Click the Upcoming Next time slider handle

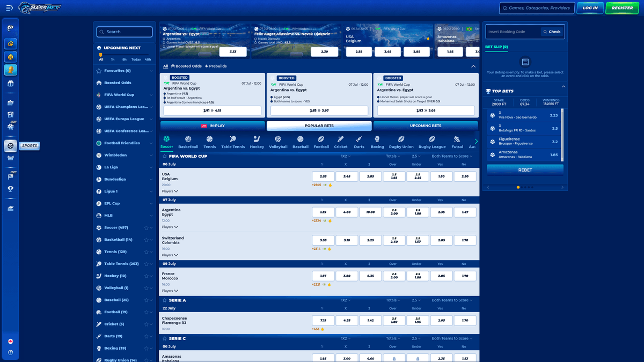[x=100, y=55]
